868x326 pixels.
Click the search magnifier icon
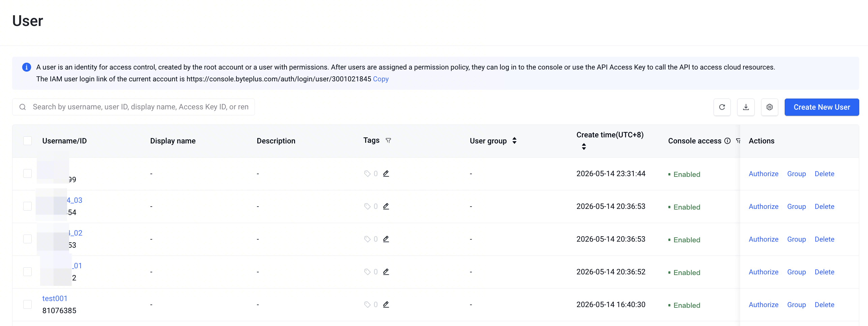coord(23,107)
